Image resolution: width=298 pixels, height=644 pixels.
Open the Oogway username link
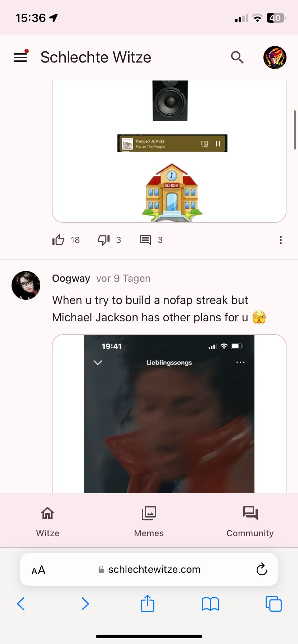click(x=71, y=279)
